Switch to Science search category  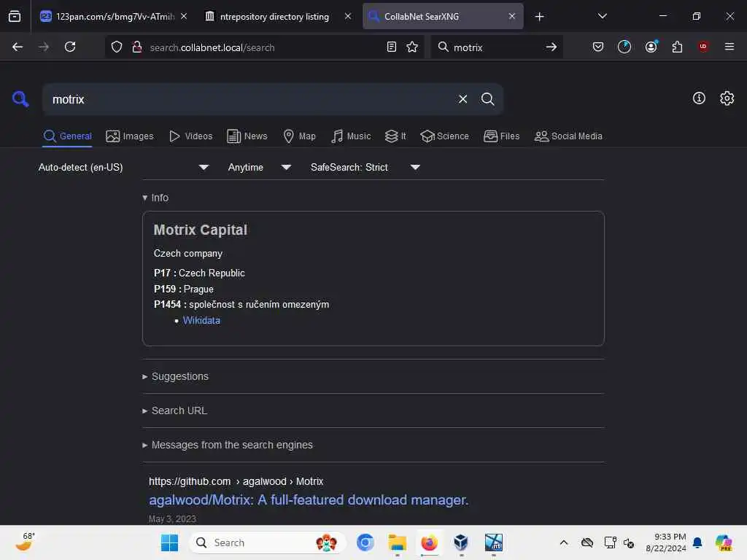pos(444,136)
